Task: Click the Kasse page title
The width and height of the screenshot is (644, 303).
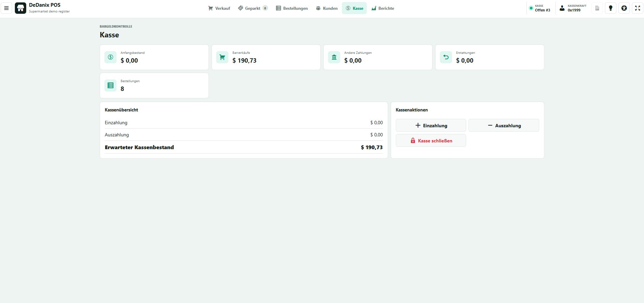Action: click(x=109, y=35)
